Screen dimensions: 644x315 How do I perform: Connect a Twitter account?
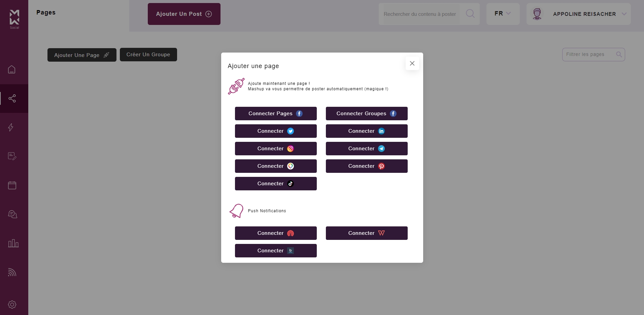pos(276,131)
